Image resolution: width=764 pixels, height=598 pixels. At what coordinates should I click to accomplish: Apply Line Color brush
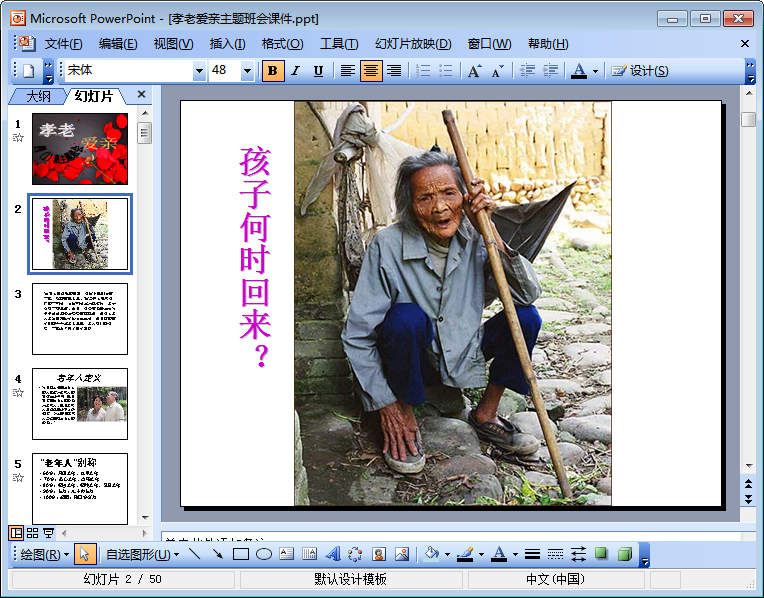pyautogui.click(x=465, y=554)
